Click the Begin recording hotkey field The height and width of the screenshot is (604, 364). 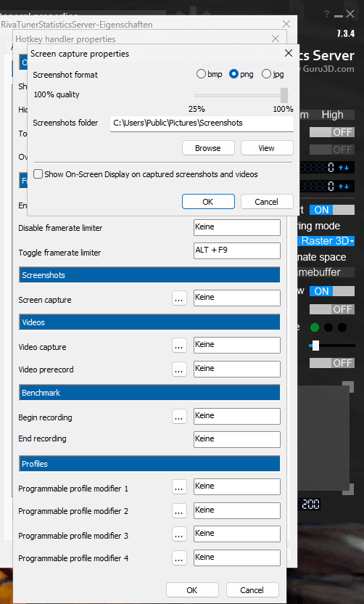(237, 417)
